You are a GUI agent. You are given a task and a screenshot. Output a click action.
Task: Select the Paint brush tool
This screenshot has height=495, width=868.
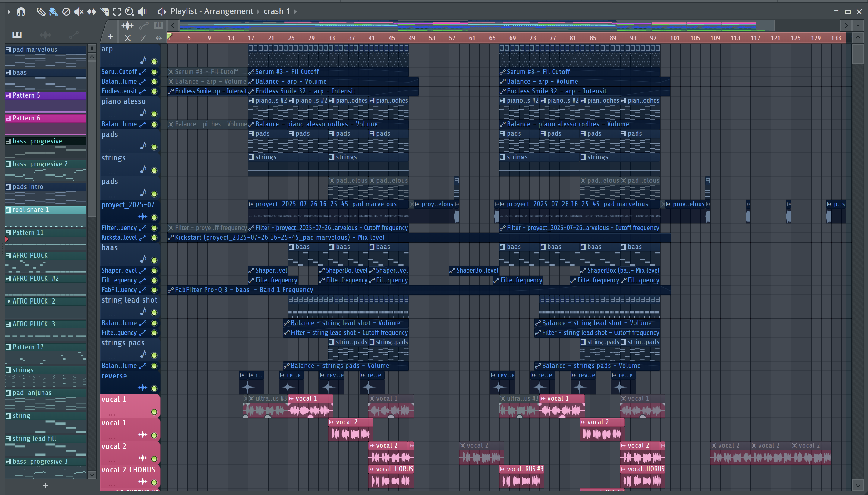coord(53,11)
